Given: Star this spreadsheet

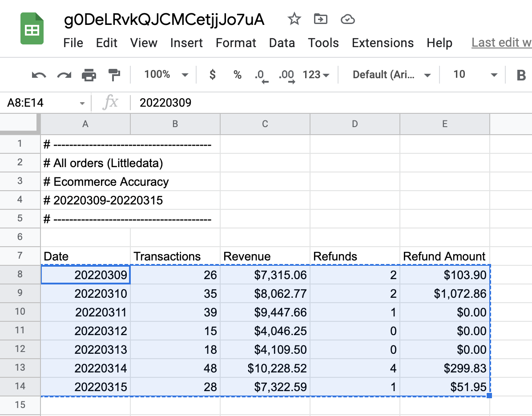Looking at the screenshot, I should [x=294, y=19].
